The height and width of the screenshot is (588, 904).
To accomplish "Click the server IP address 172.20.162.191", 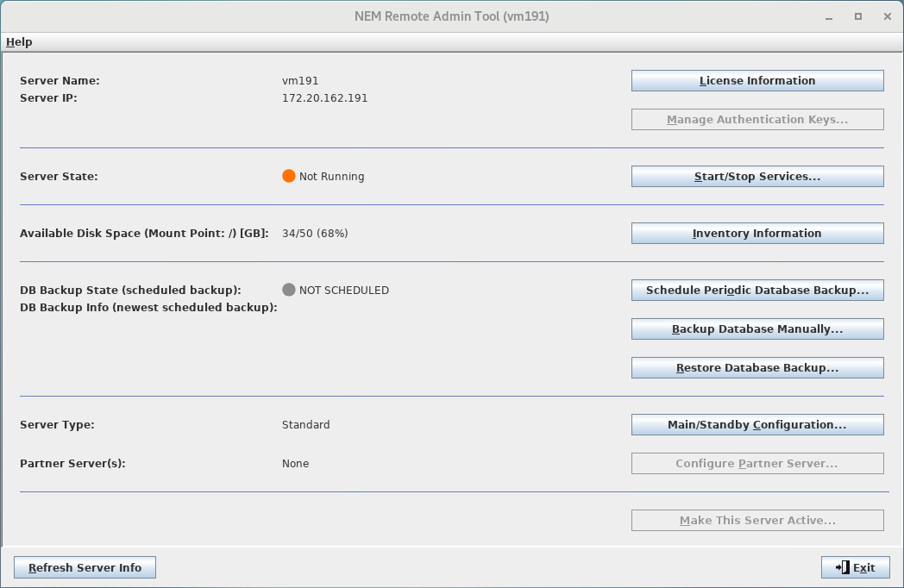I will point(324,97).
